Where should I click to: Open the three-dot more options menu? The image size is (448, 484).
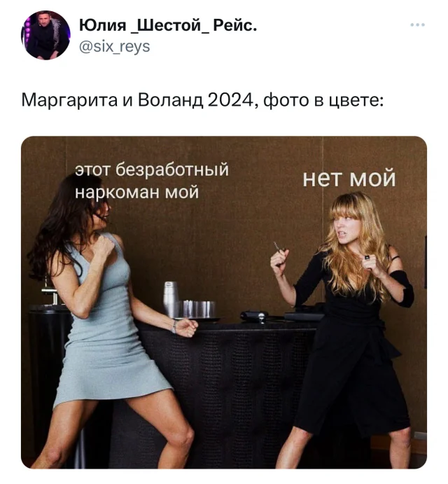pos(417,25)
